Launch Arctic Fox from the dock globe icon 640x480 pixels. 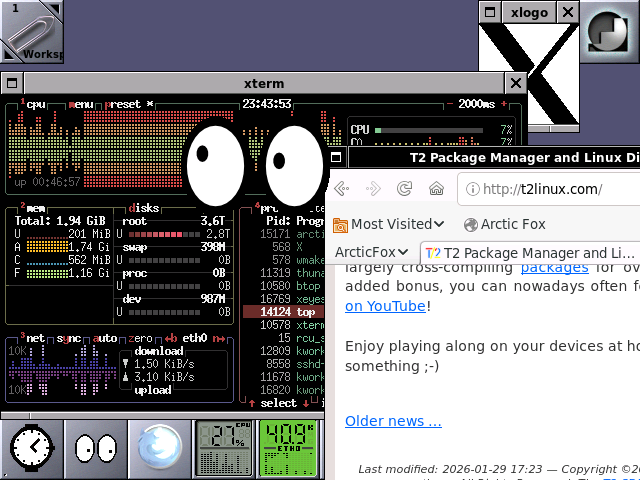point(160,447)
